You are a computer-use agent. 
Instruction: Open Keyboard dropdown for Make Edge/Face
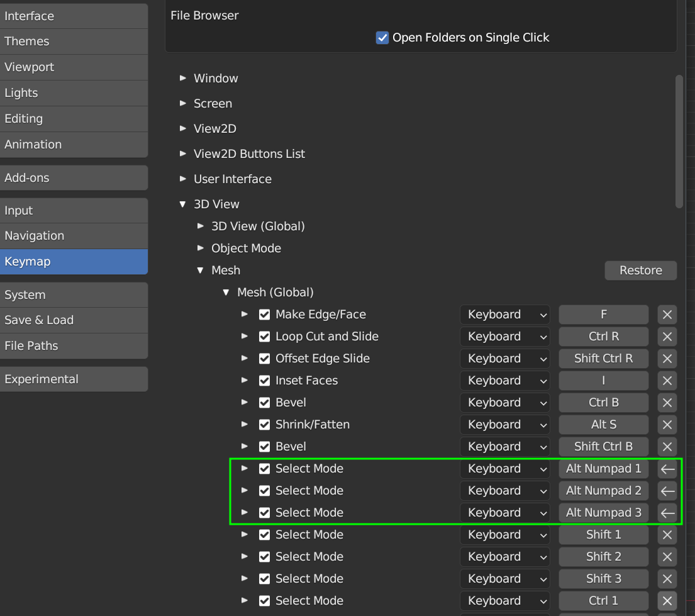pos(504,315)
